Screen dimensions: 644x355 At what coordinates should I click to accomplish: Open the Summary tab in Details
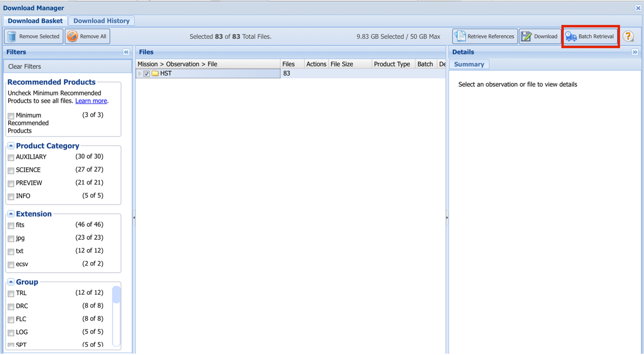point(469,64)
